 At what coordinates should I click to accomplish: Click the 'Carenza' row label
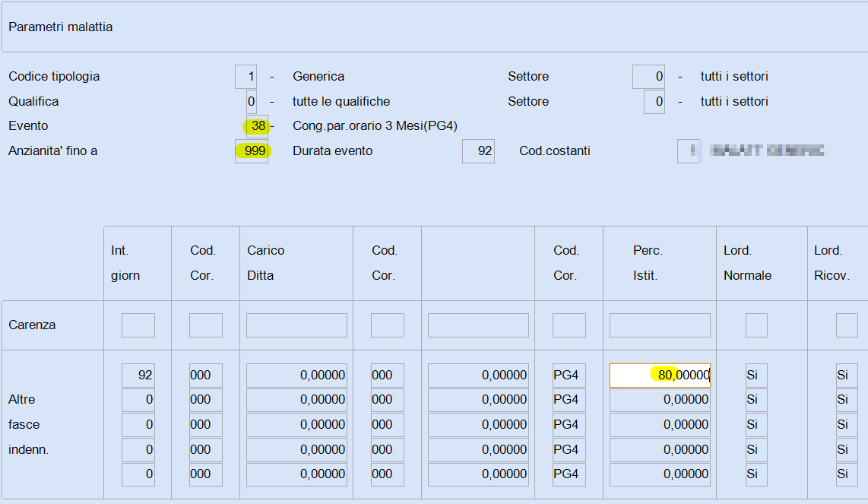(32, 325)
